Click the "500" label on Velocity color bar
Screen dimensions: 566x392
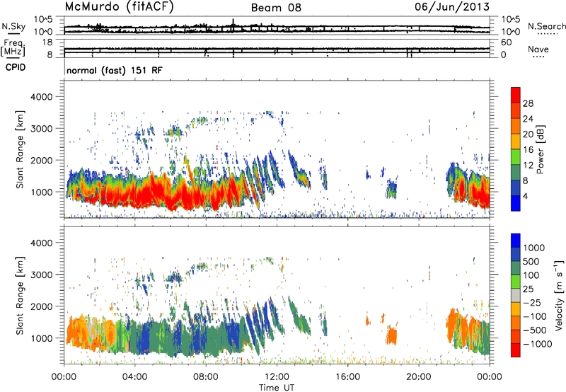(531, 262)
